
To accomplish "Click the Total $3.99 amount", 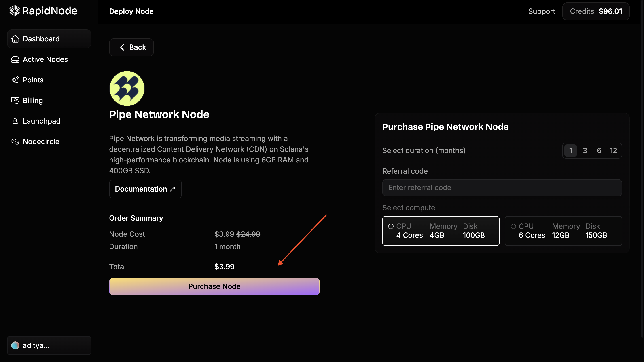I will [x=224, y=267].
